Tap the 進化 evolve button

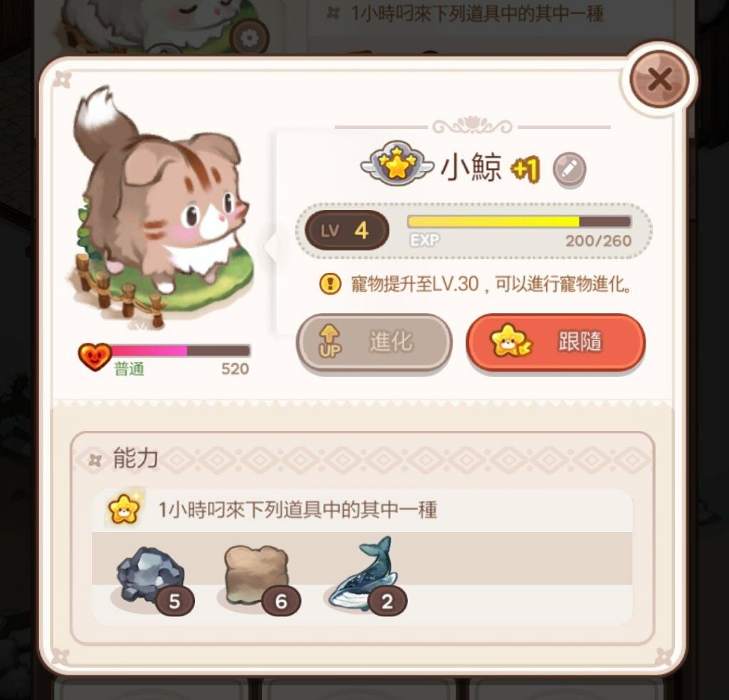pos(374,343)
